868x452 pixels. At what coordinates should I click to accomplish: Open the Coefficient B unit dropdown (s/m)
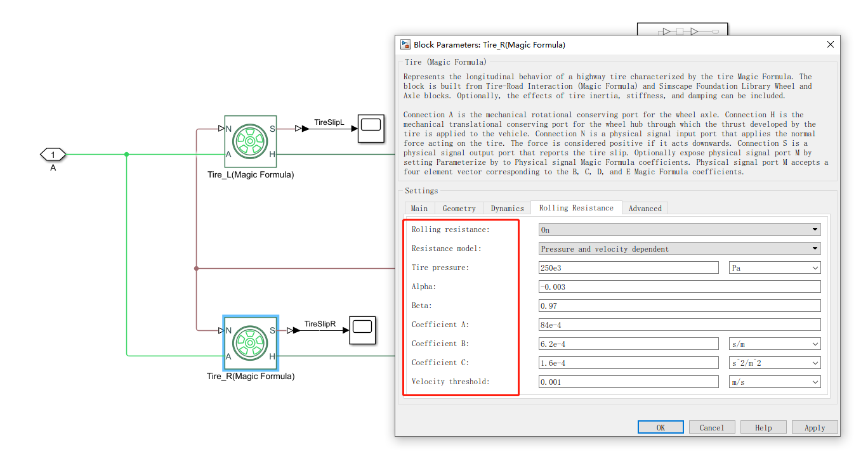click(x=775, y=344)
